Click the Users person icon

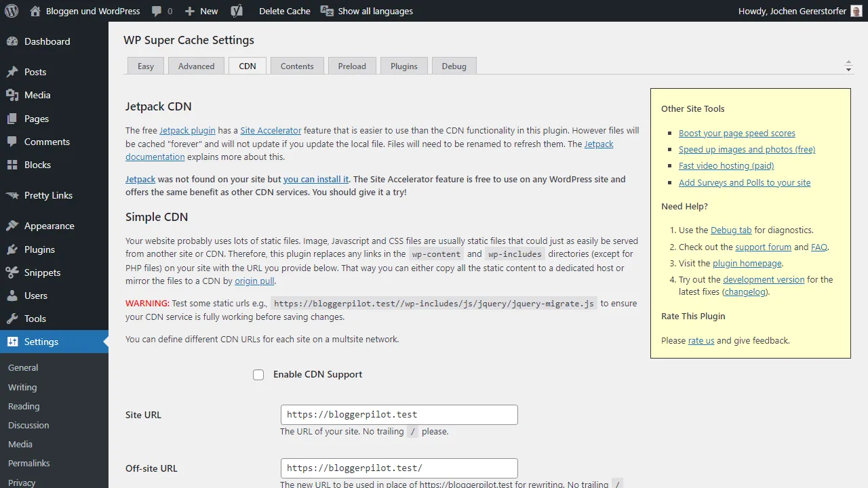(12, 296)
